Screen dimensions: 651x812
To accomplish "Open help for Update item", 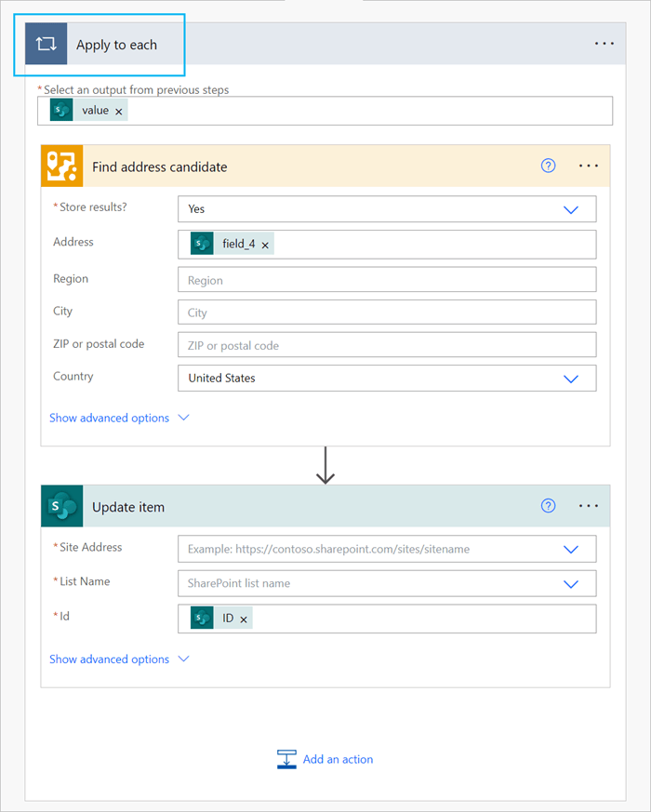I will (x=548, y=506).
